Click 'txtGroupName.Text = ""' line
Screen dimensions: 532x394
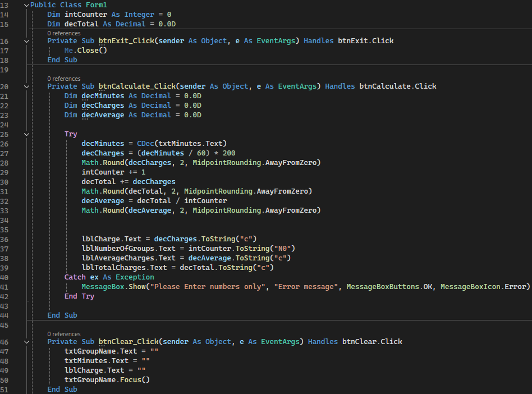[x=111, y=351]
